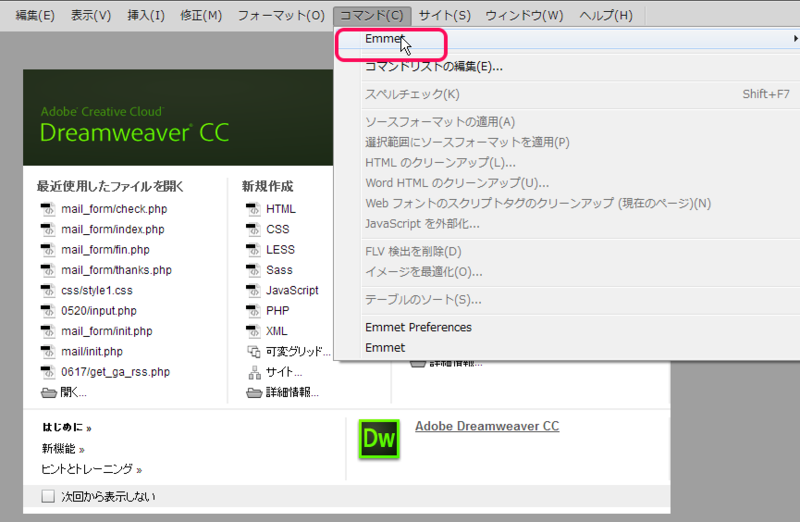
Task: Create a new HTML document
Action: pos(281,209)
